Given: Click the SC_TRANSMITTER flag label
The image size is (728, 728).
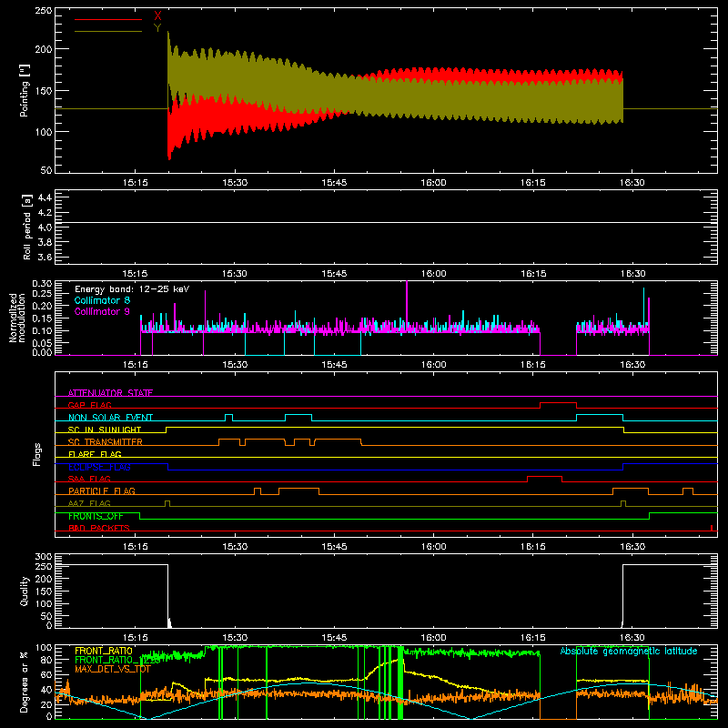Looking at the screenshot, I should tap(105, 442).
